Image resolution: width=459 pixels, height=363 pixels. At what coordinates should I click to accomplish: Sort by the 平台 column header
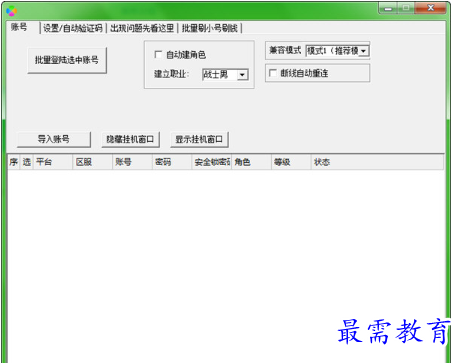click(x=53, y=162)
